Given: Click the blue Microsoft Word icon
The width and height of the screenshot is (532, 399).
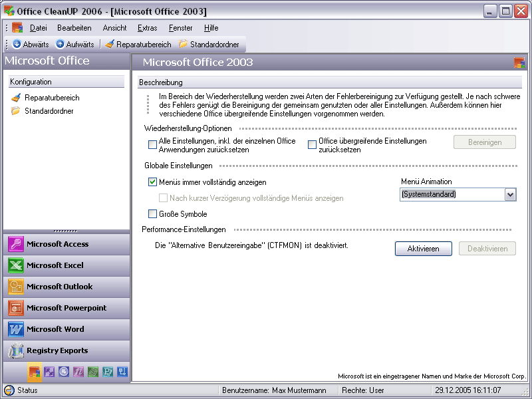Looking at the screenshot, I should (x=16, y=329).
